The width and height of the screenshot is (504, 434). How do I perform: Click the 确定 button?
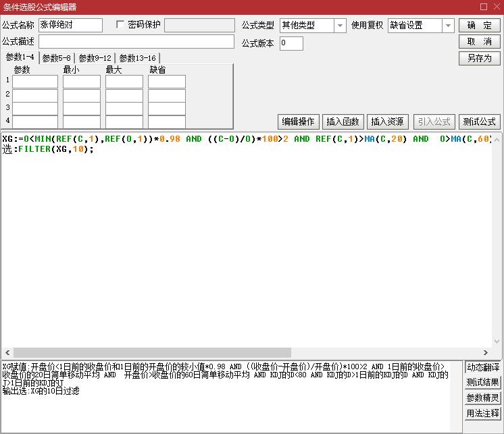[480, 26]
